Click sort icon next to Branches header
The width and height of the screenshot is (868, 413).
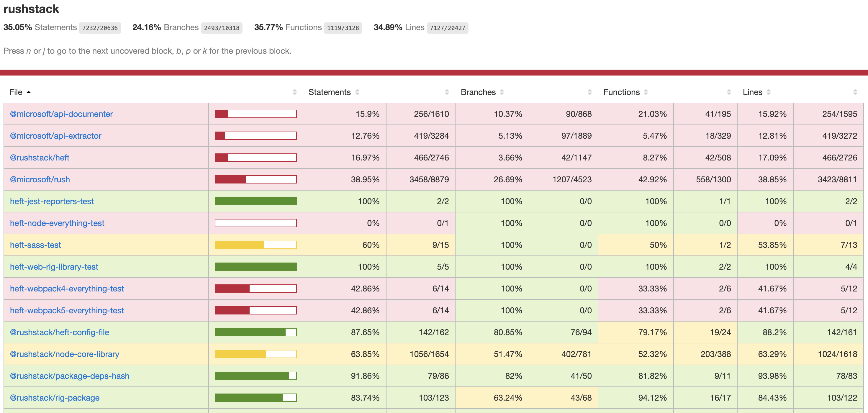pos(502,92)
